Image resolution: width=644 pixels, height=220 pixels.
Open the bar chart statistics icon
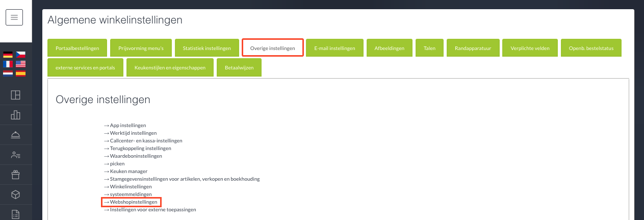[x=15, y=115]
